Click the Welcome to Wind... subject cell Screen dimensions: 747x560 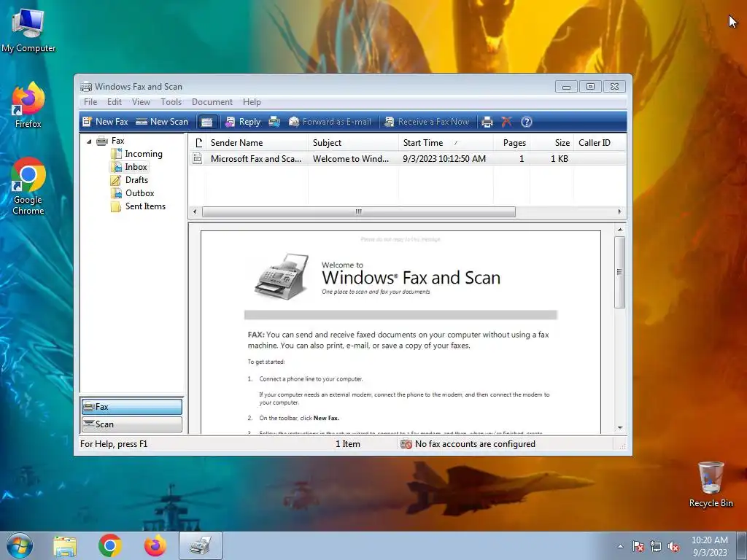(351, 159)
